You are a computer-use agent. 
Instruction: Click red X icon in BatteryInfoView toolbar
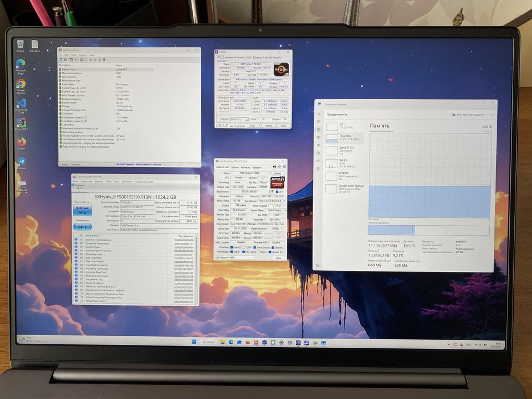pyautogui.click(x=76, y=60)
